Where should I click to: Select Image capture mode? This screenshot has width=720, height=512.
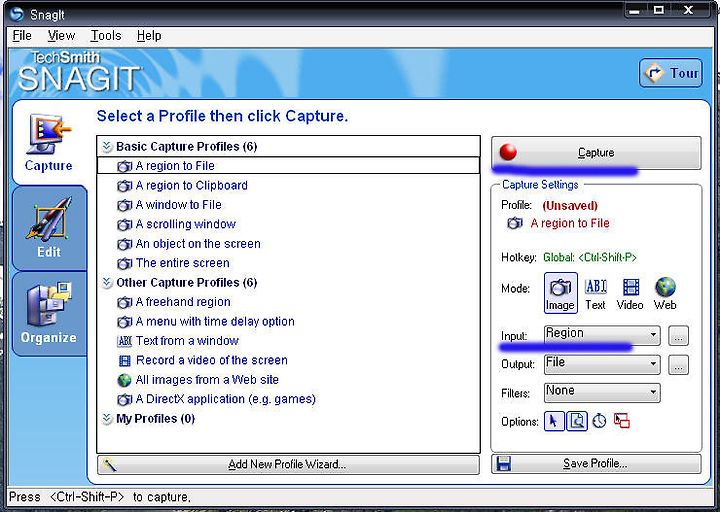[x=560, y=293]
